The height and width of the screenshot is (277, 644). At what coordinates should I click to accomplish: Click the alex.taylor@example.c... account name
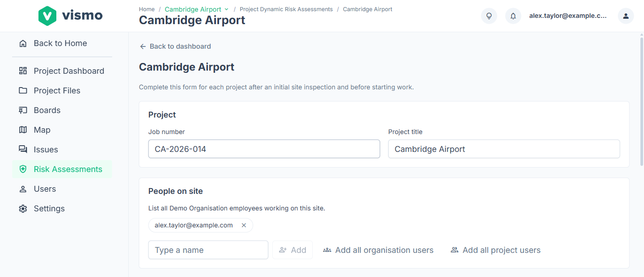tap(568, 16)
